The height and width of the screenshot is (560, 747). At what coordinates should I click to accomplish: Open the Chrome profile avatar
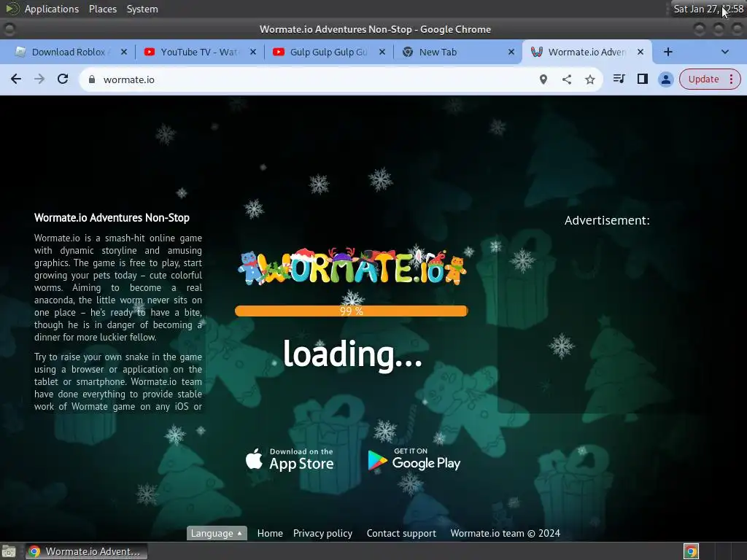point(665,79)
